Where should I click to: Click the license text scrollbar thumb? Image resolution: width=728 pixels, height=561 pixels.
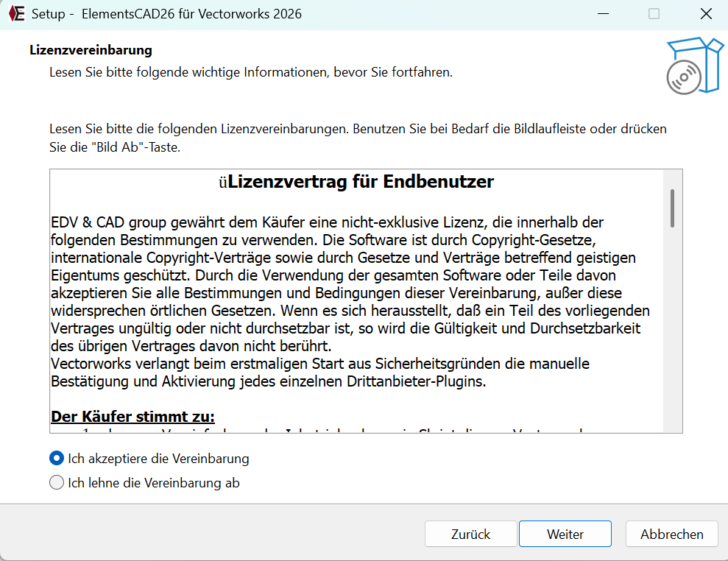click(672, 208)
